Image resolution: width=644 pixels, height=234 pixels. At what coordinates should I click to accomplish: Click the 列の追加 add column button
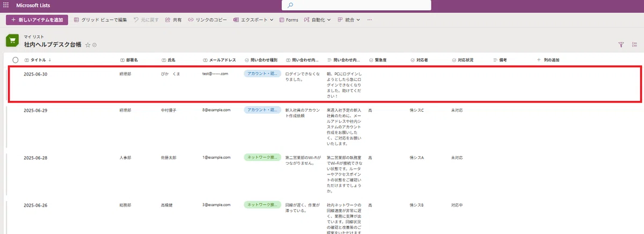coord(548,60)
